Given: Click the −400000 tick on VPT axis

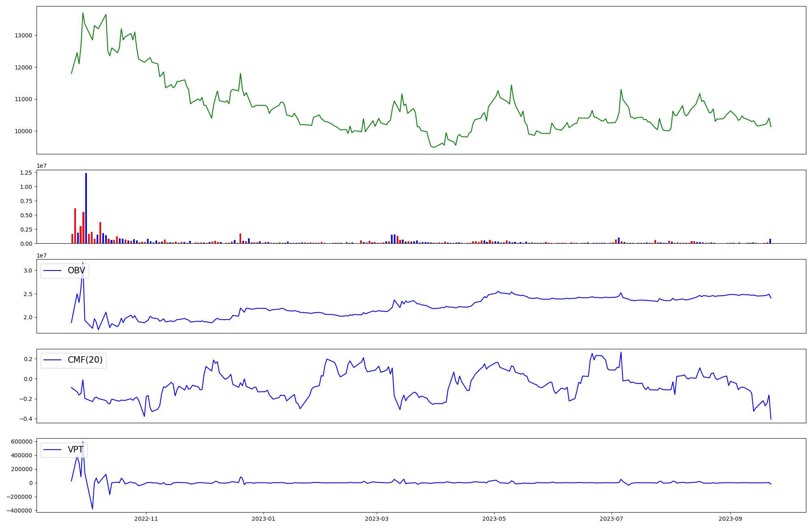Looking at the screenshot, I should point(19,511).
